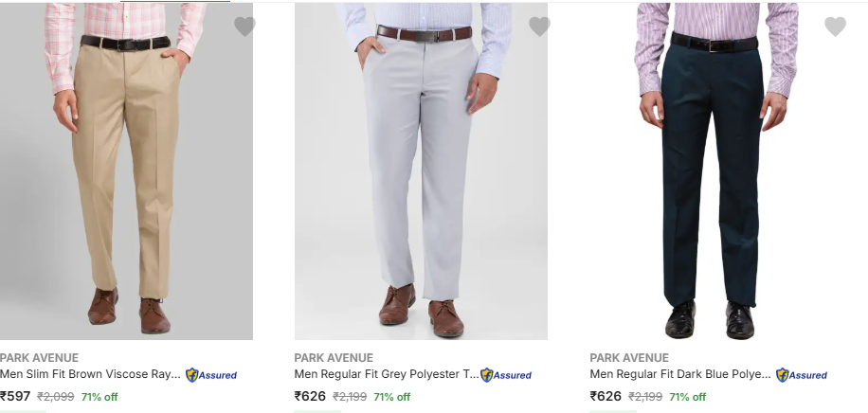Toggle wishlist heart on grey trousers
868x413 pixels.
click(539, 27)
